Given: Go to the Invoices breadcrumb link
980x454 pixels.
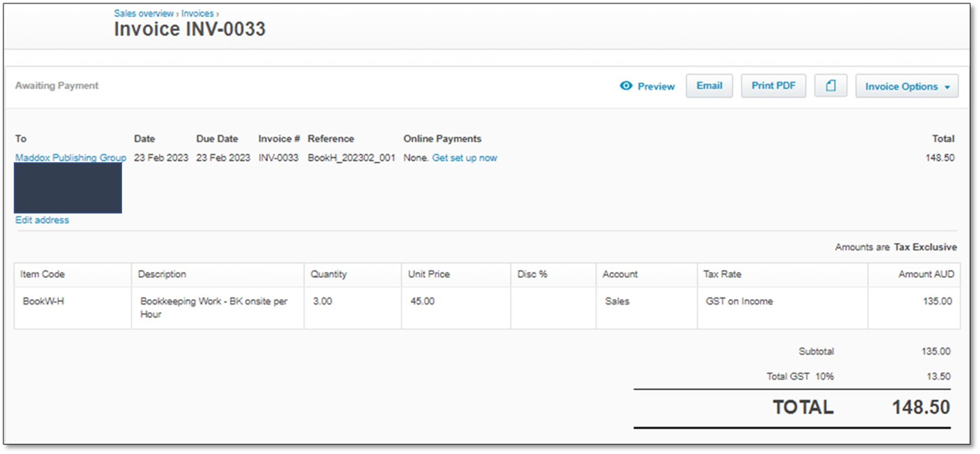Looking at the screenshot, I should 197,13.
